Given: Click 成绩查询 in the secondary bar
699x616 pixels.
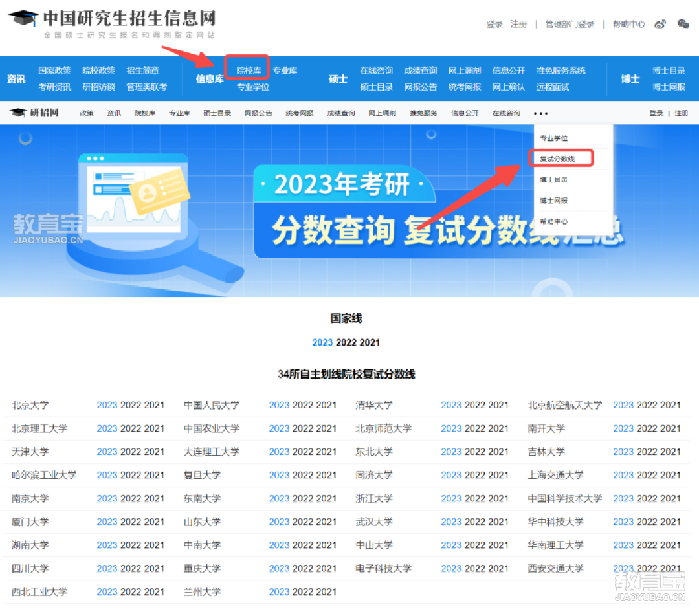Looking at the screenshot, I should click(341, 113).
